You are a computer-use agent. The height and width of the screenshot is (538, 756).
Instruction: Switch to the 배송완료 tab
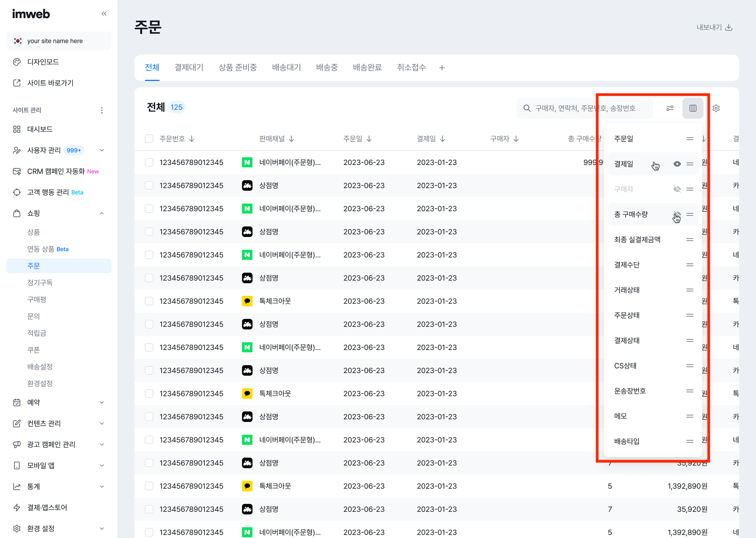click(367, 68)
